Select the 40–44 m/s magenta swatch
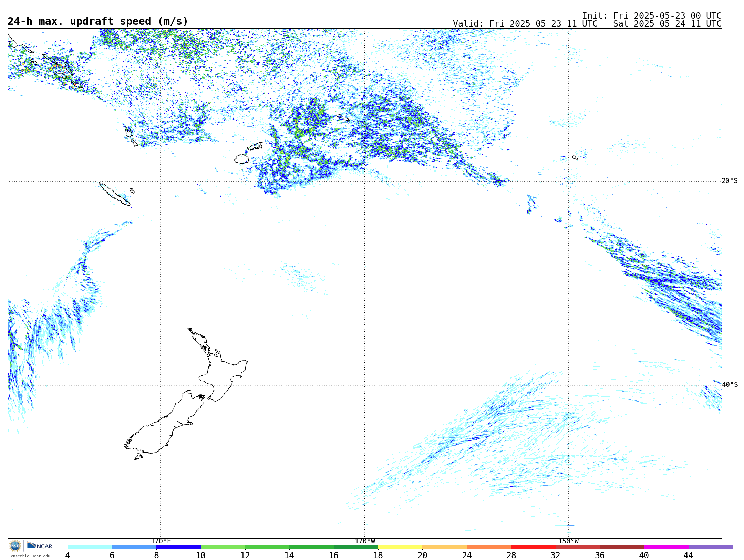744x560 pixels. 666,547
